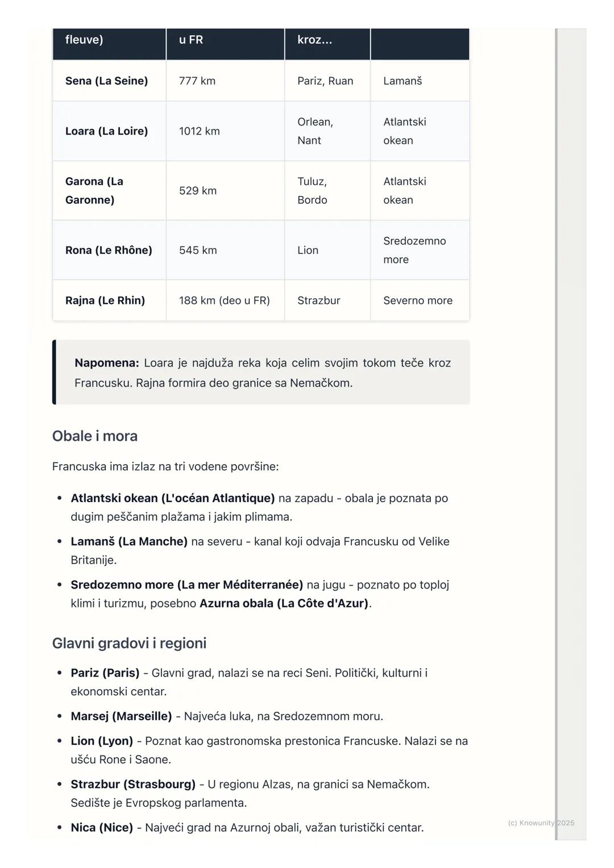Image resolution: width=614 pixels, height=868 pixels.
Task: Click the Azurna obala (La Côte d'Azur) text
Action: click(284, 603)
